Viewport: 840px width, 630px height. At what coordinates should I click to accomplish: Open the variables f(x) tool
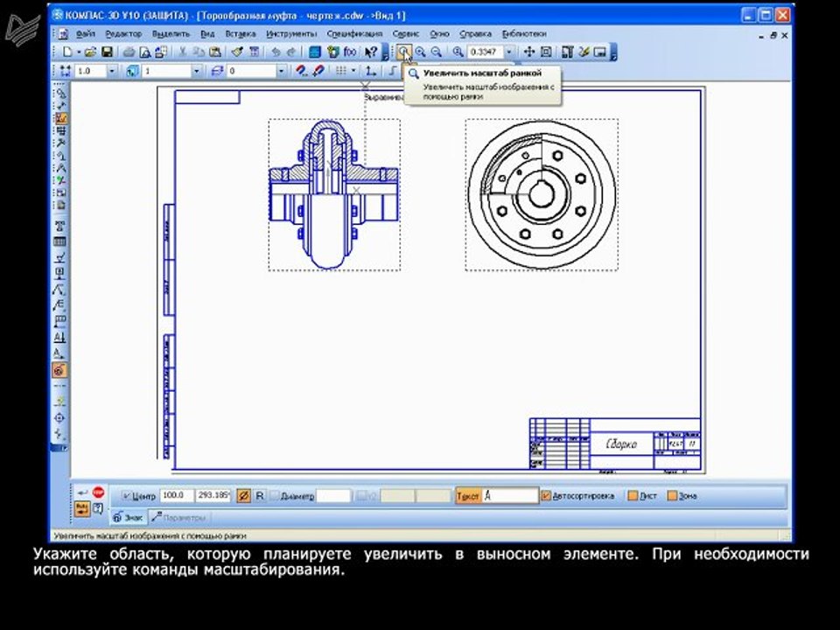click(350, 52)
